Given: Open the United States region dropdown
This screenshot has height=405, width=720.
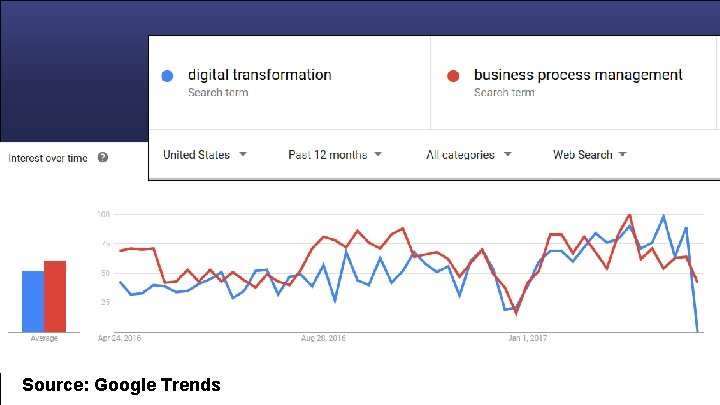Looking at the screenshot, I should [x=205, y=155].
